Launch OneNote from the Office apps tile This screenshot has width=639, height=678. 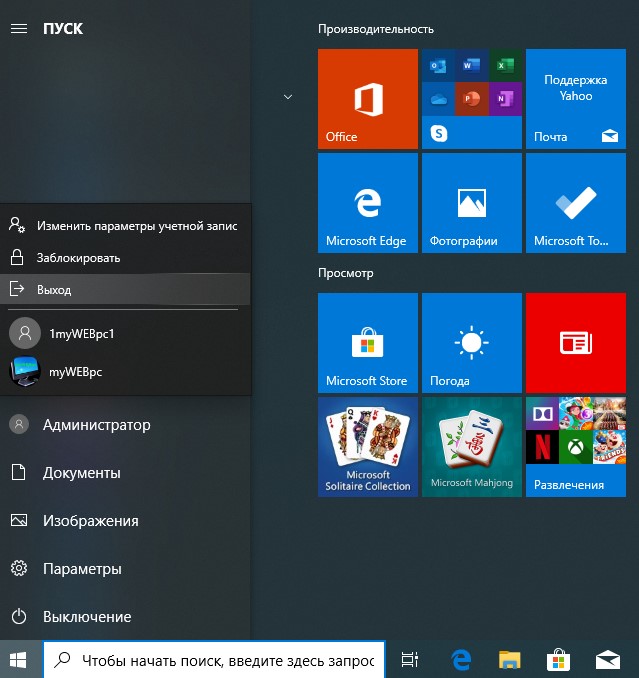point(505,99)
